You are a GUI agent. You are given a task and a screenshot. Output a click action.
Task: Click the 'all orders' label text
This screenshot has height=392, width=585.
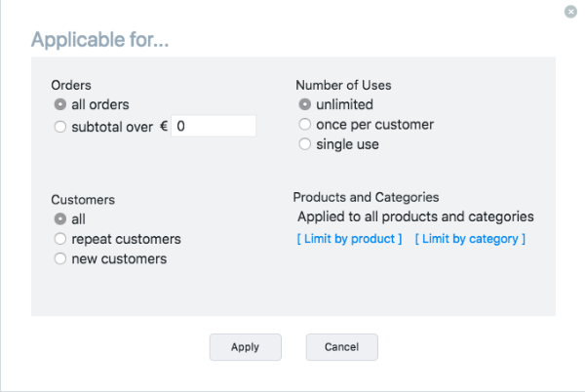[x=100, y=105]
